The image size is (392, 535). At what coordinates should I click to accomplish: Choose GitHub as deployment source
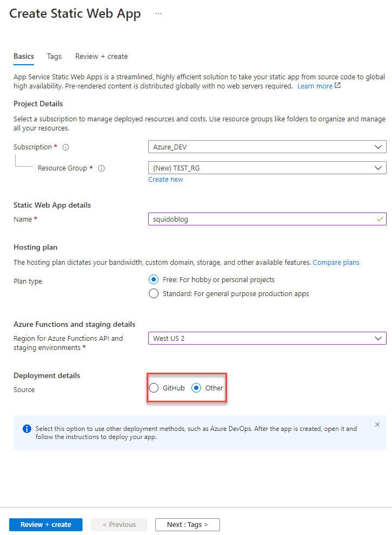154,388
